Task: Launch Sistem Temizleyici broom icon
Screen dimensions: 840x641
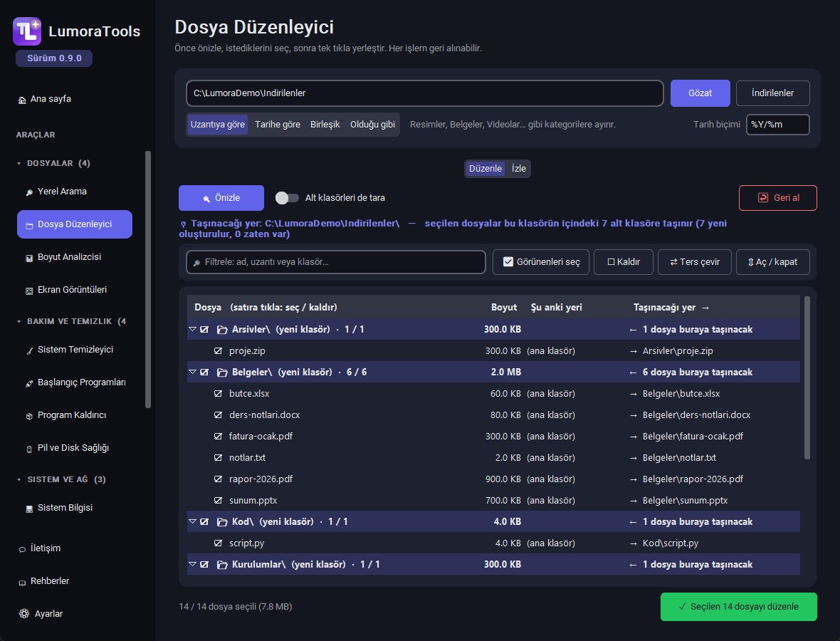Action: (29, 350)
